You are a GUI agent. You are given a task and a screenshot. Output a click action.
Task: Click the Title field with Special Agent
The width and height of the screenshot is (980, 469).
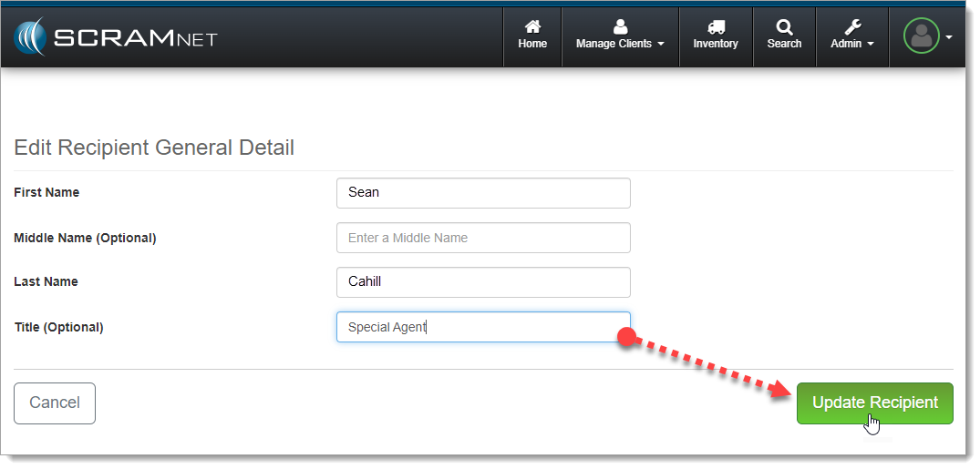tap(483, 327)
